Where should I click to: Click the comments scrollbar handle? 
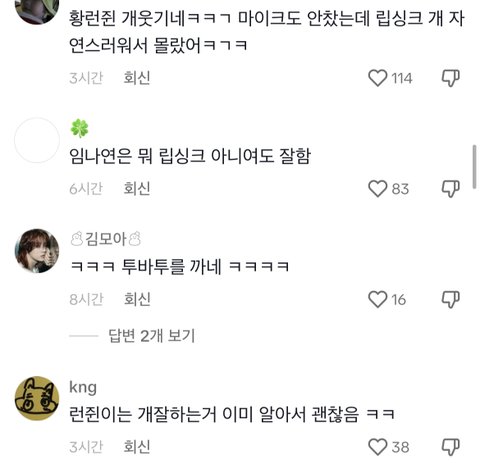pyautogui.click(x=474, y=167)
